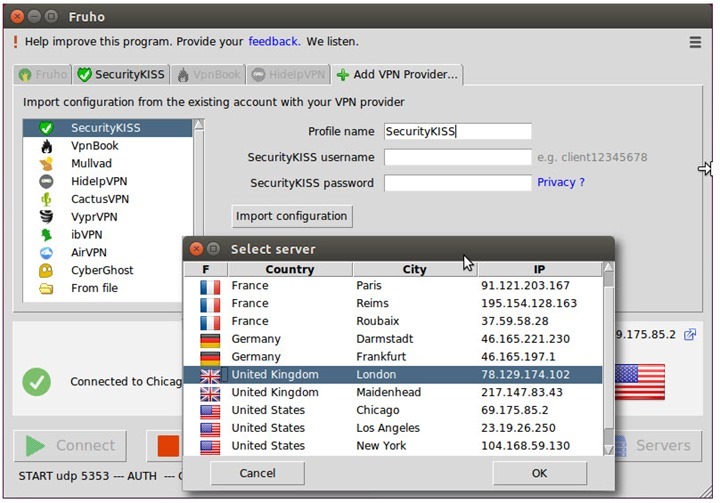Image resolution: width=720 pixels, height=503 pixels.
Task: Click the Privacy ? link
Action: point(561,183)
